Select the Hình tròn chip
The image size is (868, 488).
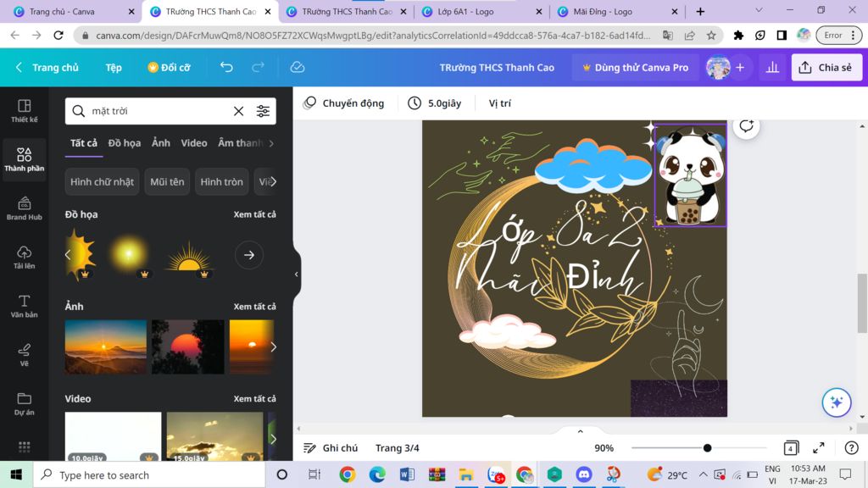221,181
